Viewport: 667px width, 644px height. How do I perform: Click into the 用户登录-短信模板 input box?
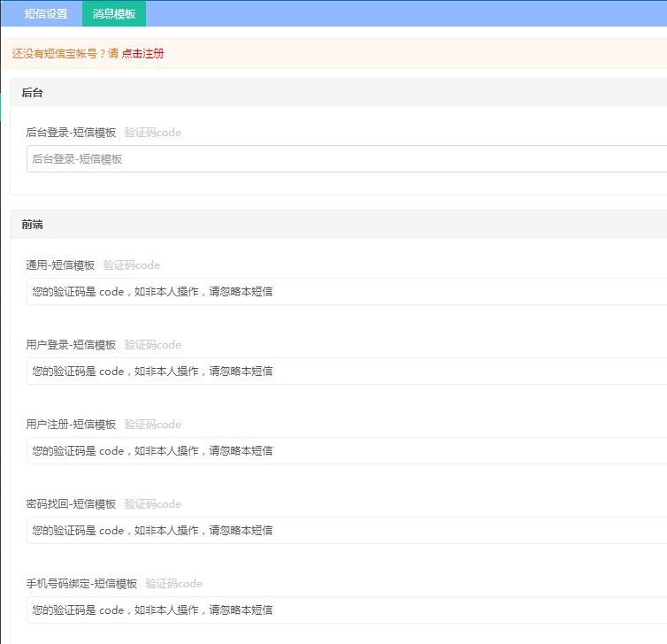pyautogui.click(x=345, y=372)
